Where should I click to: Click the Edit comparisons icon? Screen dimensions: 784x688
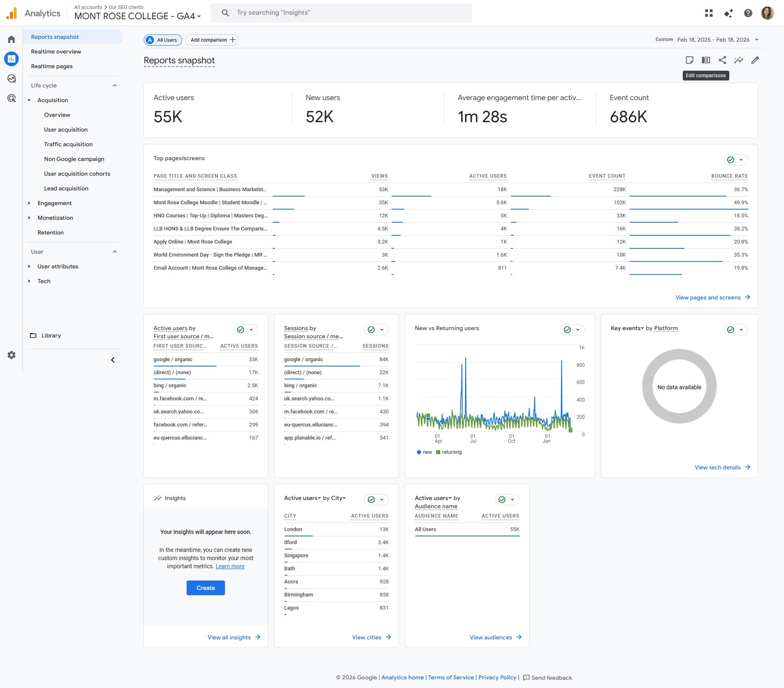[x=706, y=60]
